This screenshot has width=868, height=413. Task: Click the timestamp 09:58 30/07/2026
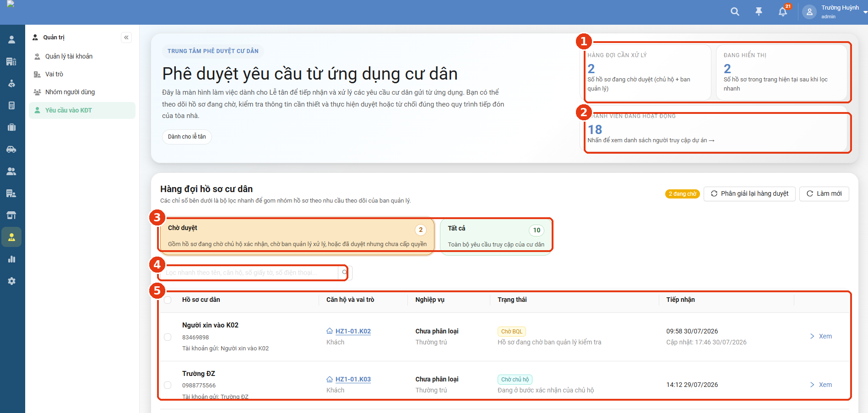coord(692,331)
